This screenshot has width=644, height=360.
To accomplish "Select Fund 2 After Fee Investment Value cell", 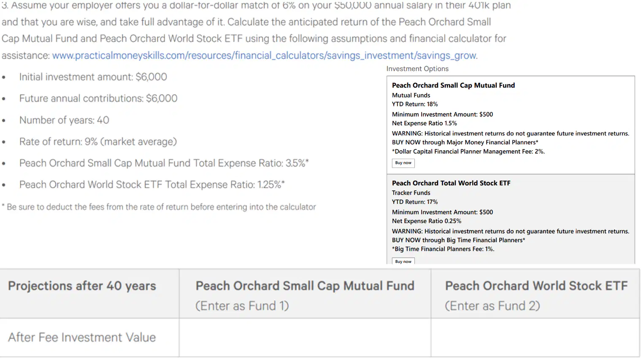I will [x=535, y=338].
